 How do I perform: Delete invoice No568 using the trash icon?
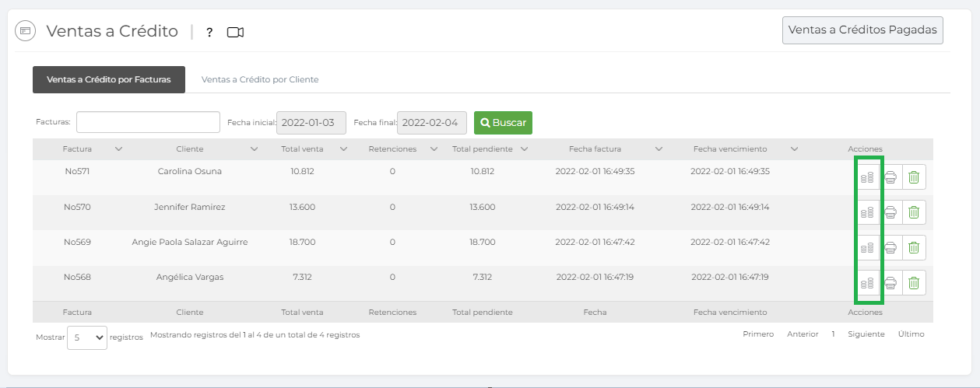tap(914, 282)
